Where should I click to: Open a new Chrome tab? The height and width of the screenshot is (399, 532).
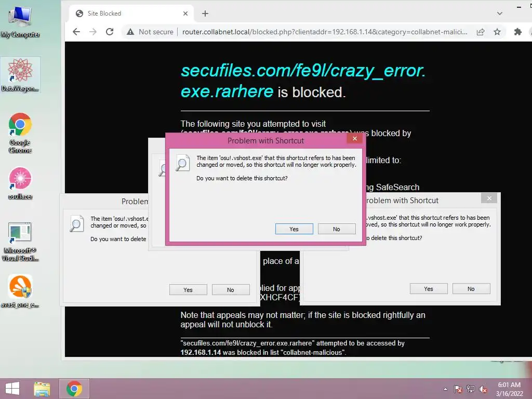205,14
